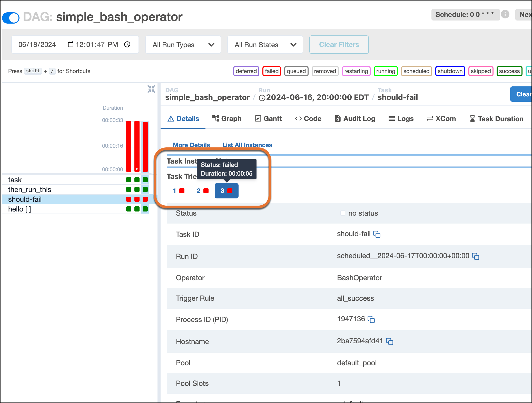Screen dimensions: 532x403
Task: Copy the Process ID value
Action: (x=371, y=319)
